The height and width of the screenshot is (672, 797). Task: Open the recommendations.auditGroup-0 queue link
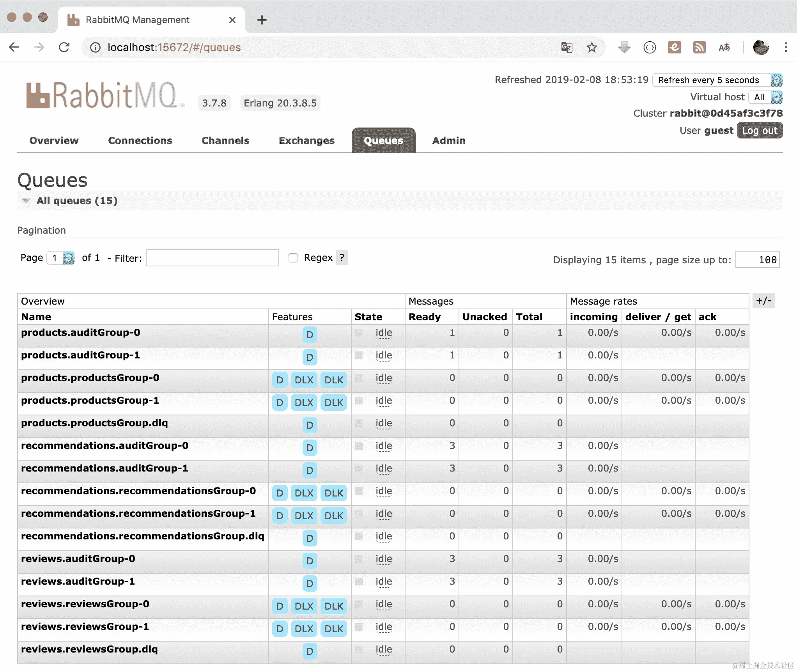(104, 445)
